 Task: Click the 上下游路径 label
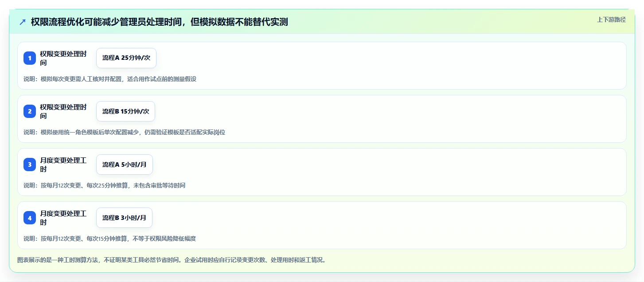pos(611,20)
